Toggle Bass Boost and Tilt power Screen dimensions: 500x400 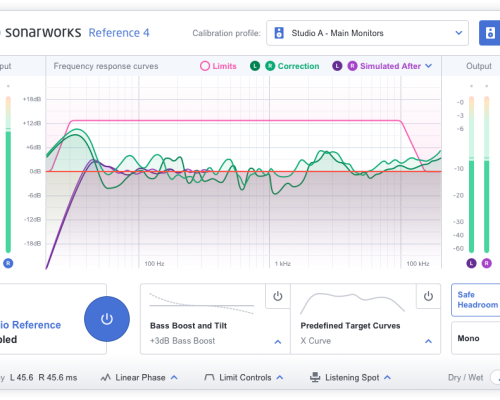pos(278,296)
